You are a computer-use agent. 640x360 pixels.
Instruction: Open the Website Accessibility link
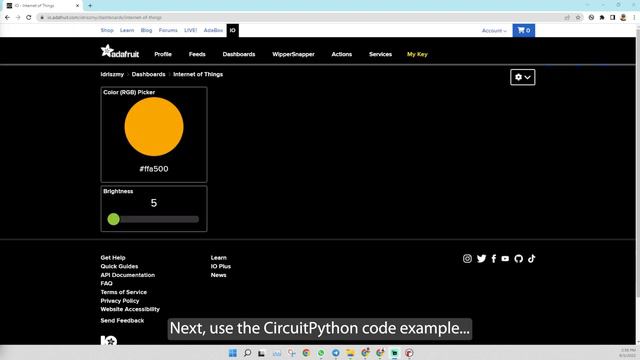point(130,309)
